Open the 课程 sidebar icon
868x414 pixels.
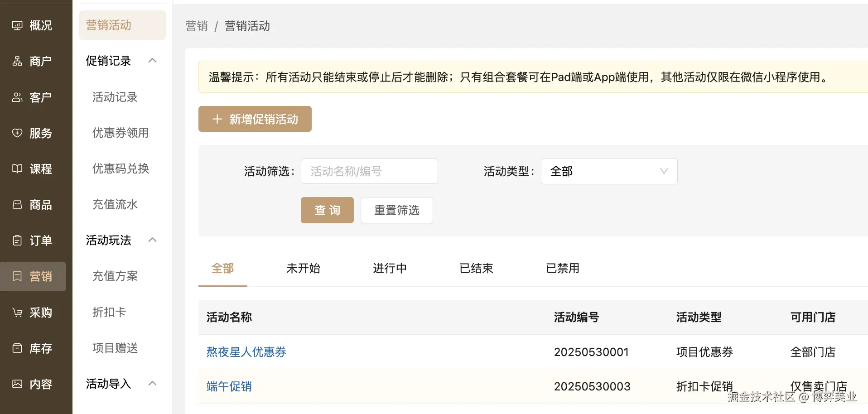pyautogui.click(x=17, y=168)
